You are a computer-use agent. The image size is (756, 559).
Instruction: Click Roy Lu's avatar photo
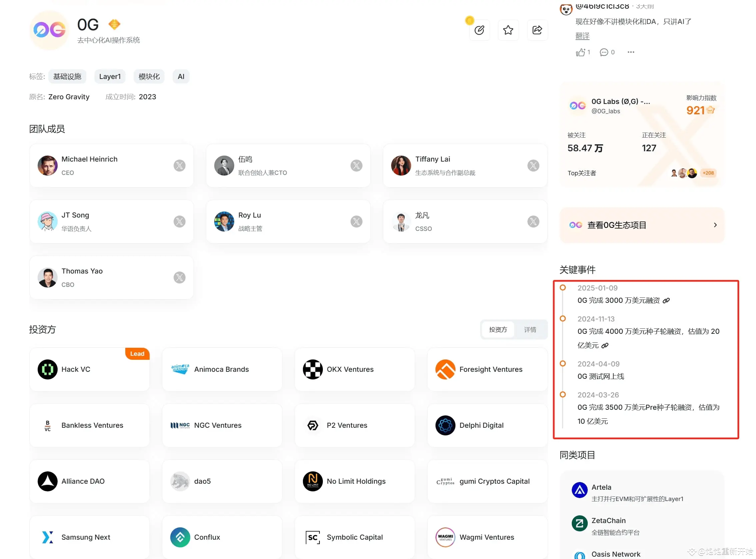[224, 222]
